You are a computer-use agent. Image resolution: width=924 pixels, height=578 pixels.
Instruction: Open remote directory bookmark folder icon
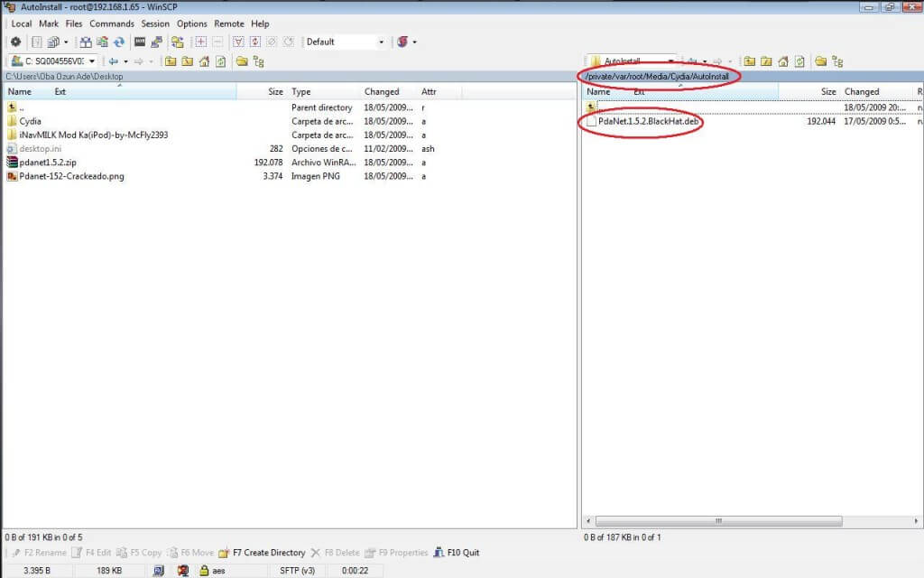[821, 61]
